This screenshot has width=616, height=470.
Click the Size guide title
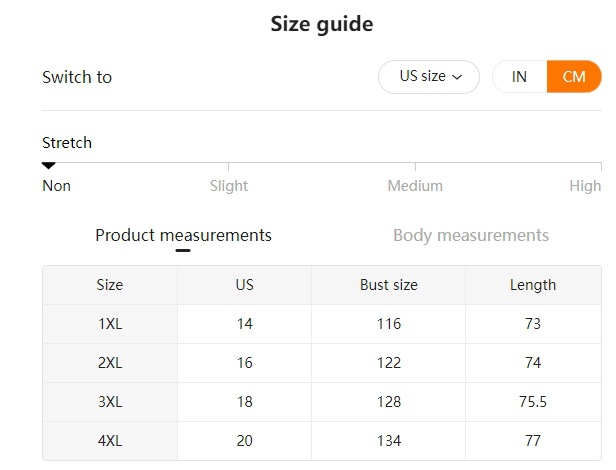point(322,24)
